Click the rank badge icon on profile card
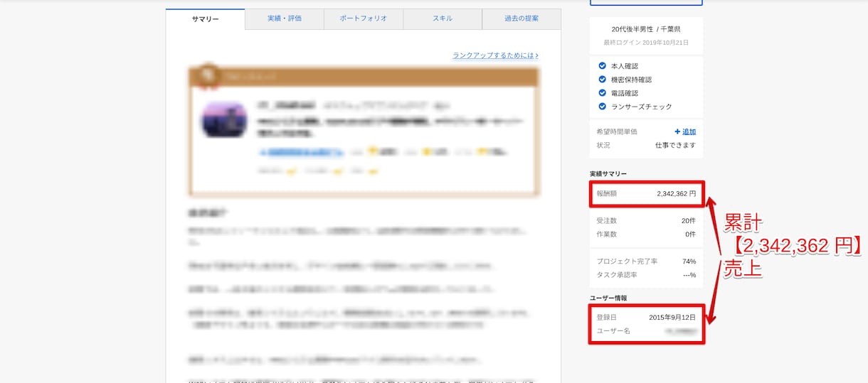The image size is (868, 383). coord(208,75)
